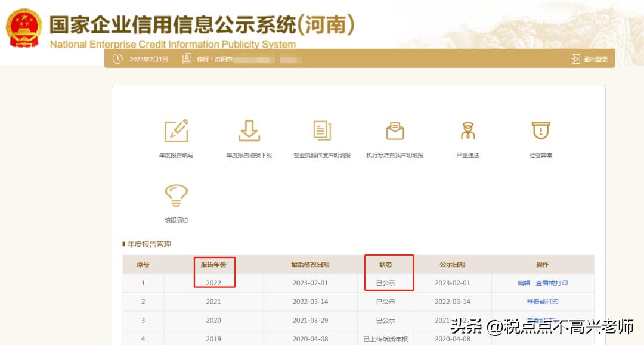Click the 最后修改日期 column header
Screen dimensions: 644x345
click(x=310, y=265)
